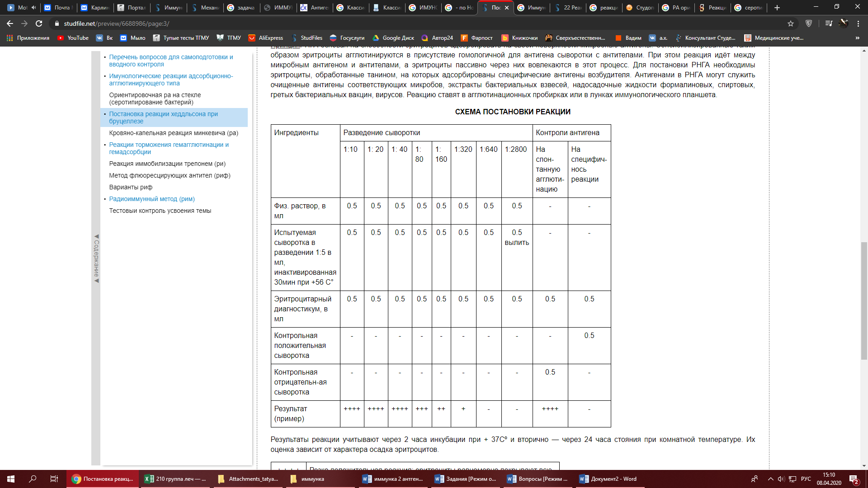
Task: Switch to the задача tab
Action: tap(241, 8)
